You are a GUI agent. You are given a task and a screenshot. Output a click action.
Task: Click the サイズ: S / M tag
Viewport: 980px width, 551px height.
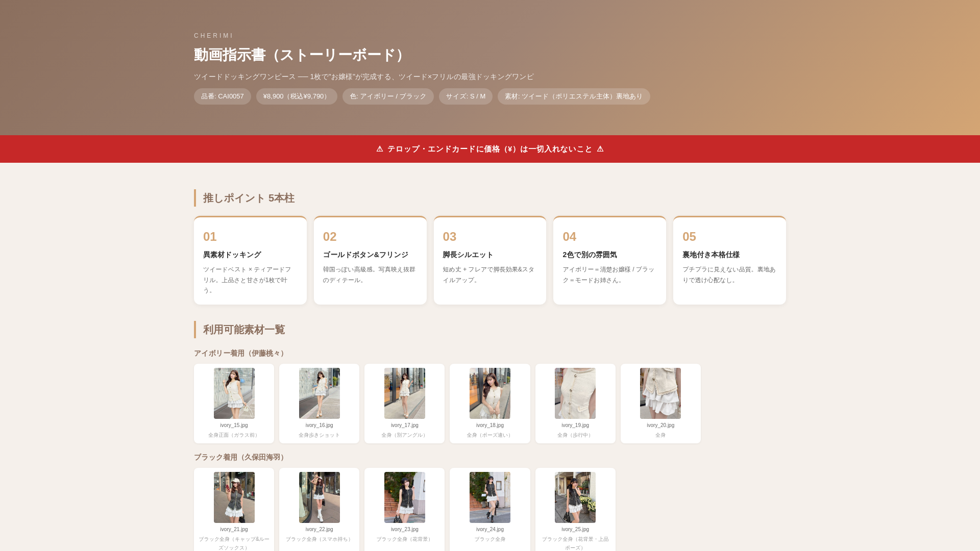click(465, 96)
